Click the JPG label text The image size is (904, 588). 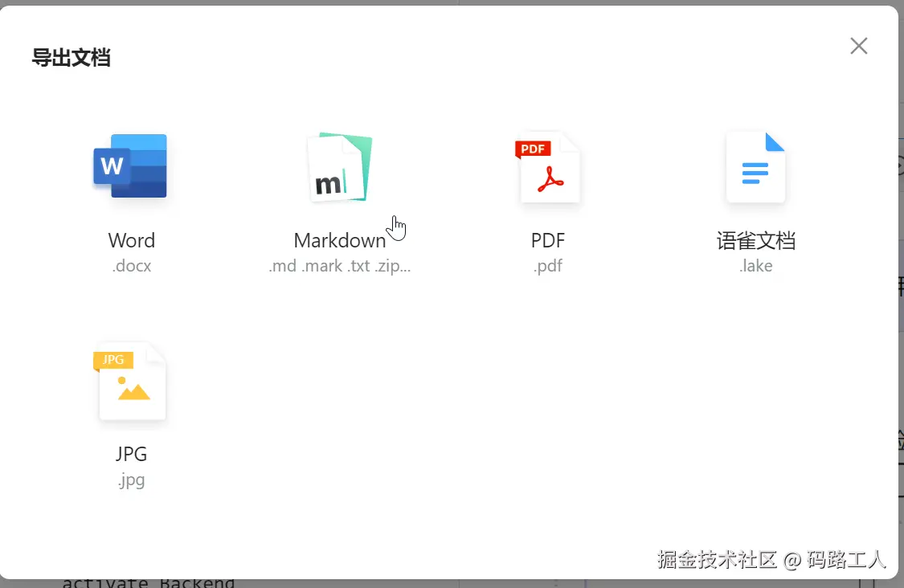[x=131, y=454]
